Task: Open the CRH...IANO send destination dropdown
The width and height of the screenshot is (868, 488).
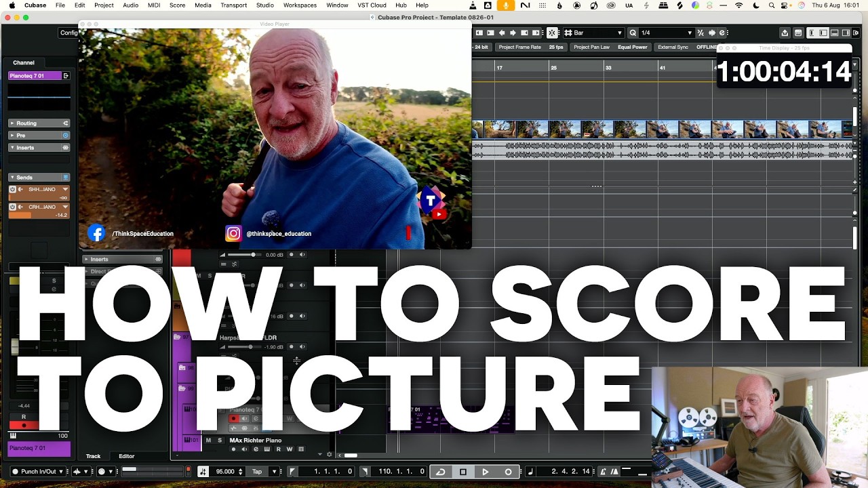Action: [x=65, y=207]
